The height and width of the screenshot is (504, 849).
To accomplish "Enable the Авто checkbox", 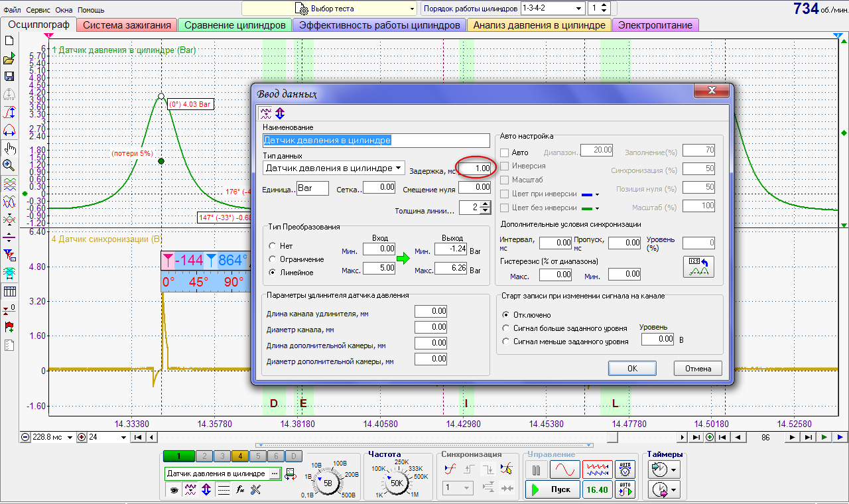I will (x=505, y=153).
